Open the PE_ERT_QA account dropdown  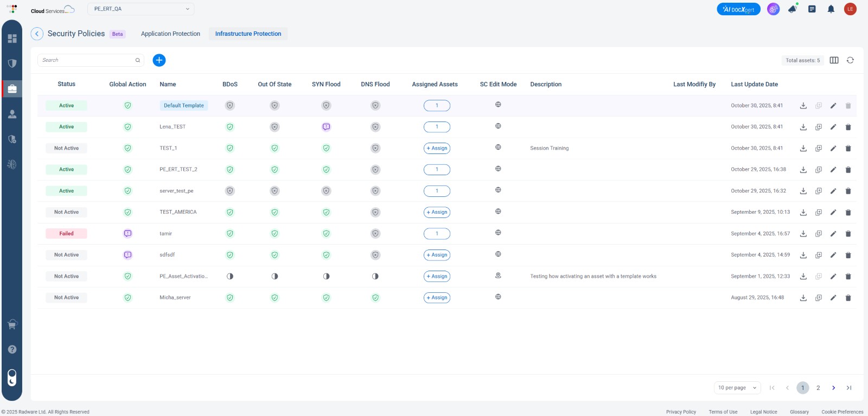141,9
